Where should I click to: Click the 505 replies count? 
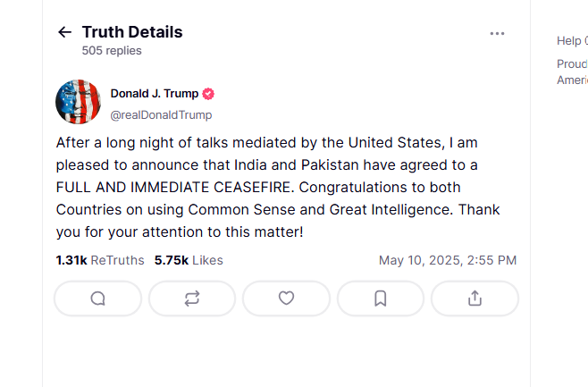click(112, 51)
